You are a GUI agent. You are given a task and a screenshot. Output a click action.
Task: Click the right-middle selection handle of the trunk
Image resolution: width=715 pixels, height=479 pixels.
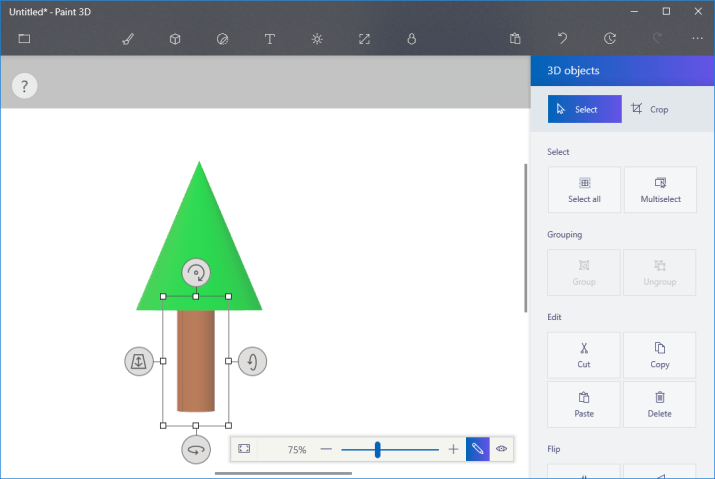[x=228, y=361]
